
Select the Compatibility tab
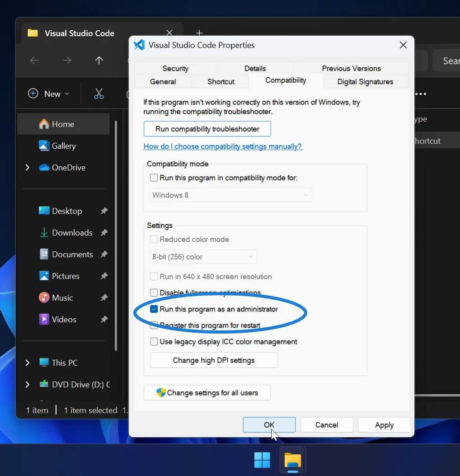286,80
